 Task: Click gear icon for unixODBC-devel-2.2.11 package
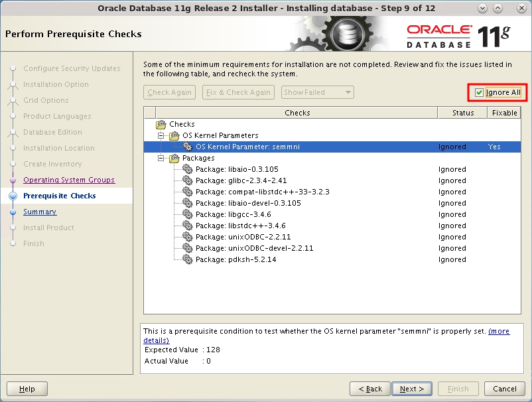187,248
